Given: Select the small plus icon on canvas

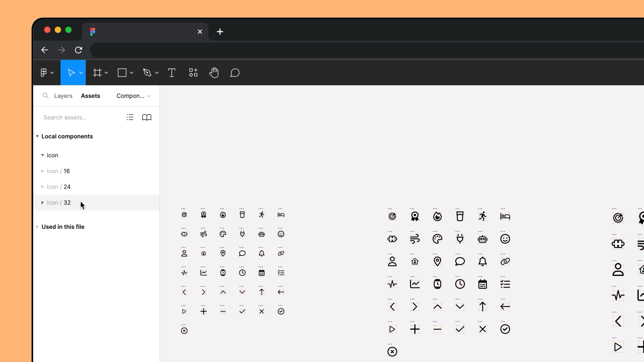Looking at the screenshot, I should (204, 311).
